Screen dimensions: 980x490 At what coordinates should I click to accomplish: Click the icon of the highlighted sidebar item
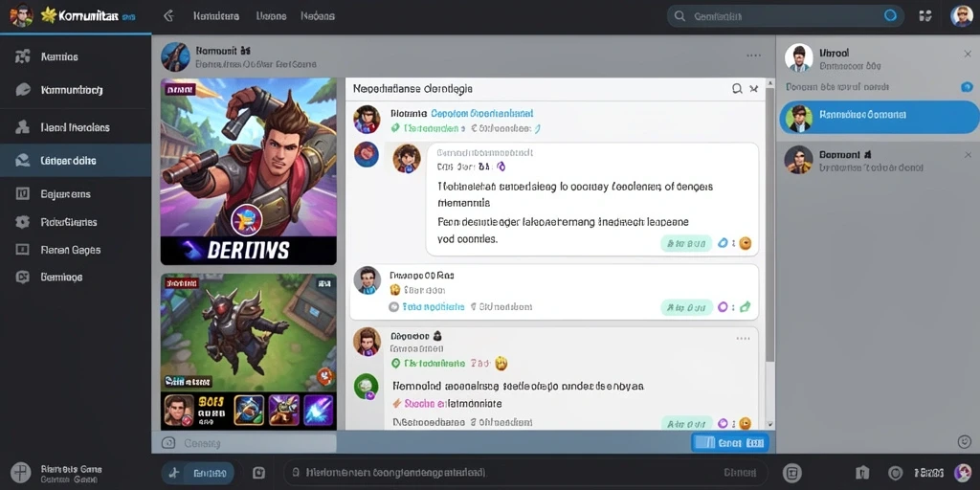tap(23, 161)
